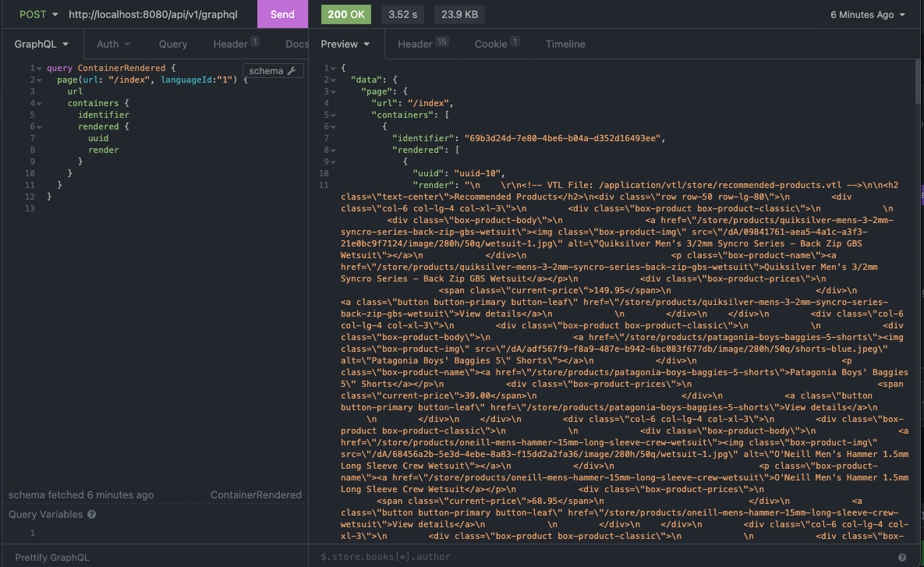Click the response filter help icon
The width and height of the screenshot is (924, 567).
[901, 557]
